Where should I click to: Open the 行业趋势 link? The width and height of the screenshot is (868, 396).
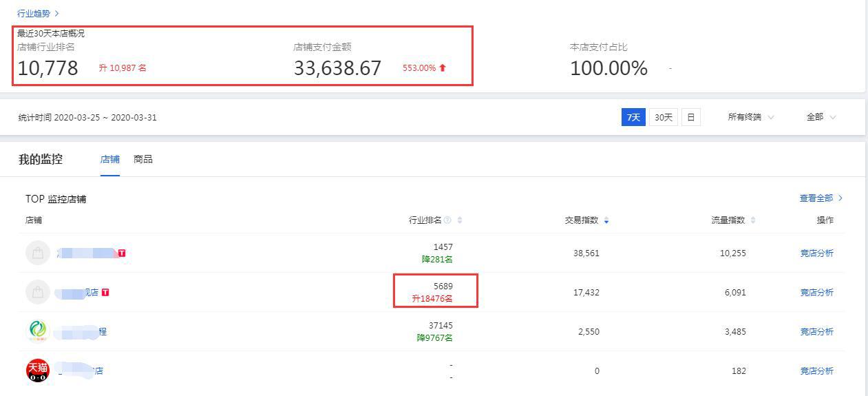38,13
